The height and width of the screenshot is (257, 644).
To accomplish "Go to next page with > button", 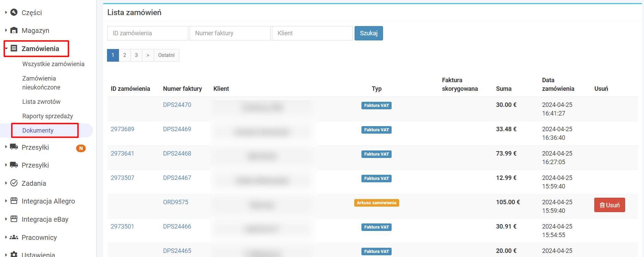I will click(x=148, y=55).
